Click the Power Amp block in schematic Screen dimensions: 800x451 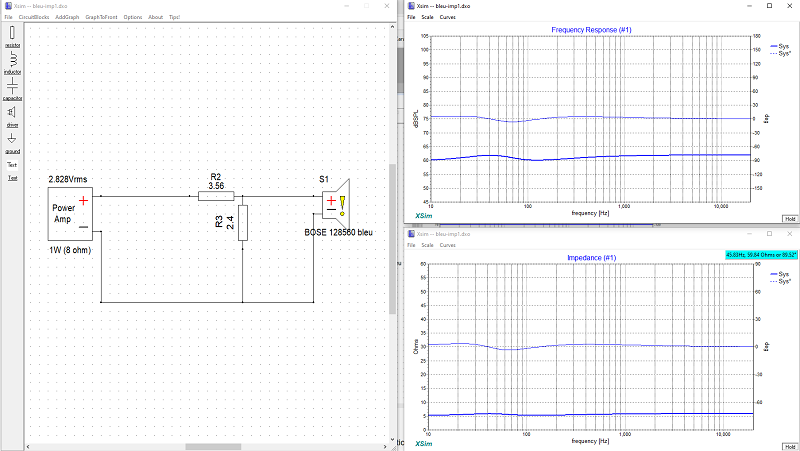point(70,214)
